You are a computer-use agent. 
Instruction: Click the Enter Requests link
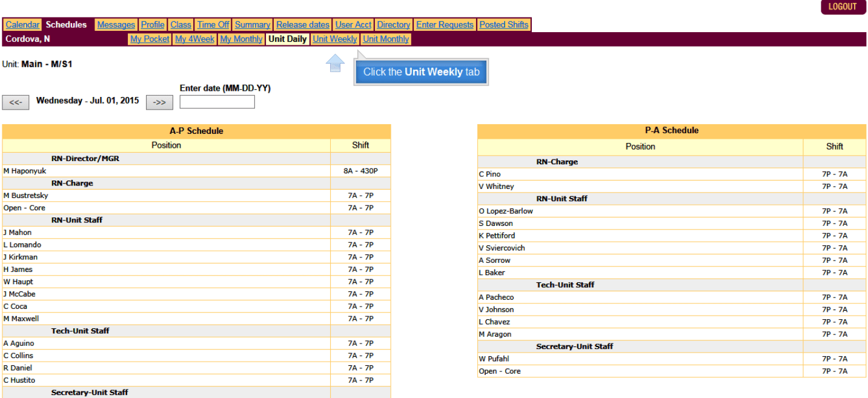click(443, 24)
